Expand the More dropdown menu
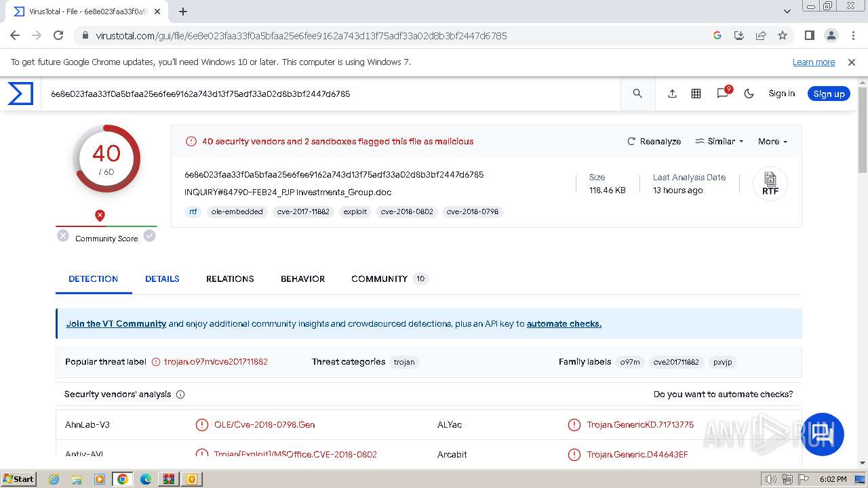Screen dimensions: 868x488 (772, 142)
